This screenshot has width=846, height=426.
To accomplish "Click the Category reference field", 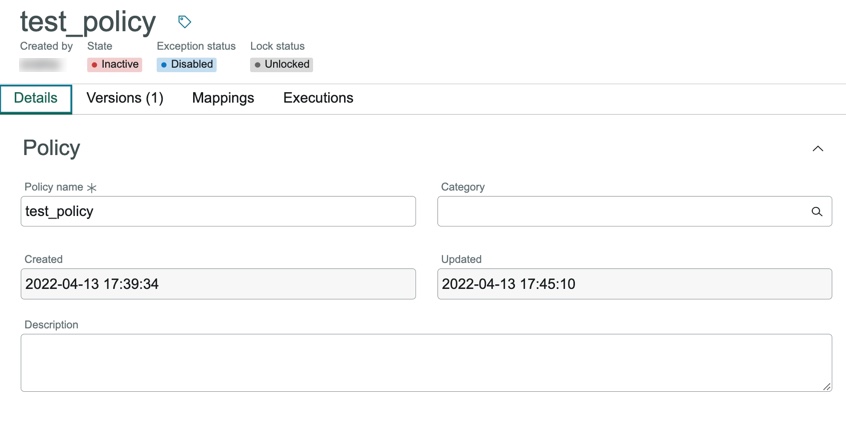I will (x=634, y=211).
